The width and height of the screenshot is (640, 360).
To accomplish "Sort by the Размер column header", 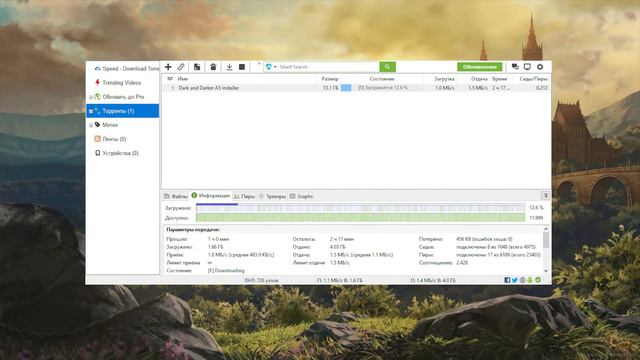I will (330, 79).
